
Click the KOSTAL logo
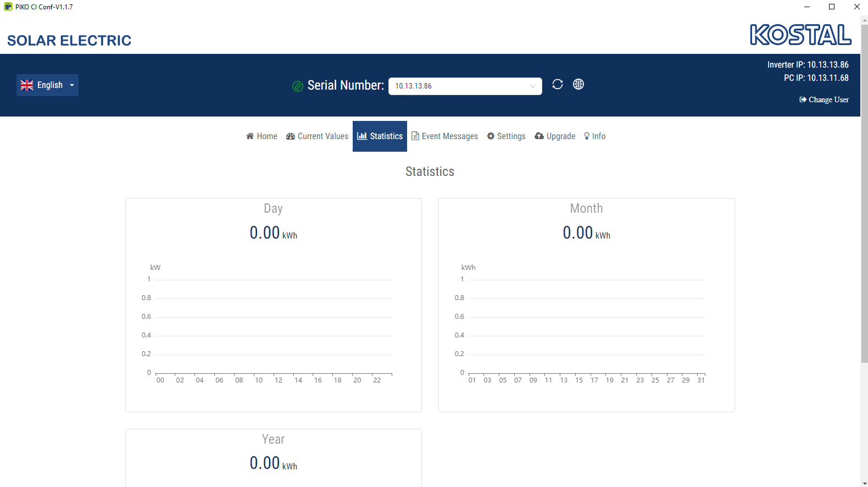[801, 35]
